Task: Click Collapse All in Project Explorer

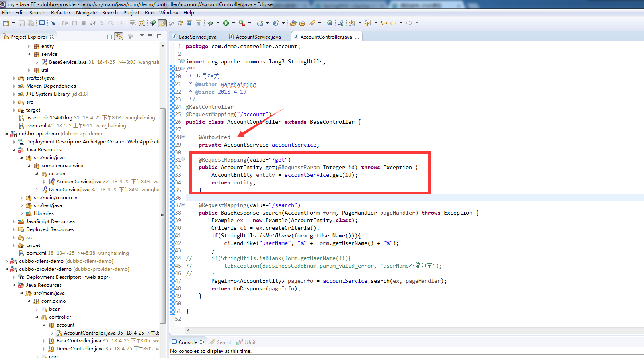Action: click(109, 36)
